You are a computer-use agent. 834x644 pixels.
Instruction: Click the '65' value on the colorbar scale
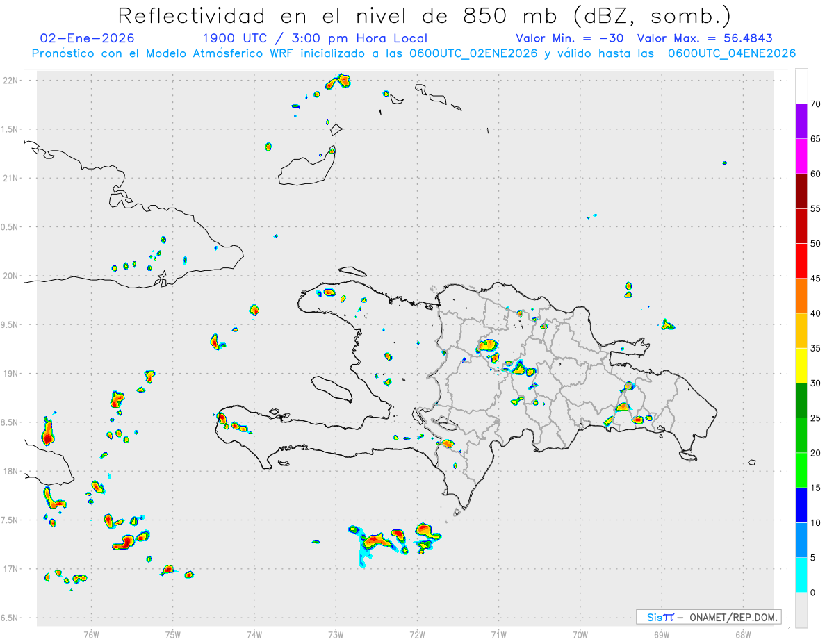tap(816, 139)
